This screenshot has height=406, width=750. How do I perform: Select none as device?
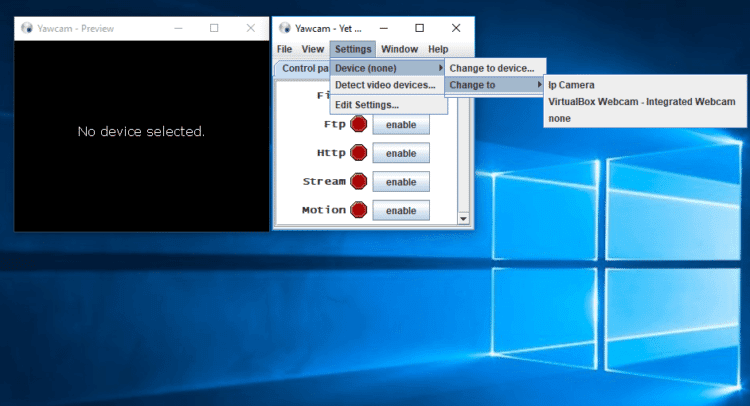pyautogui.click(x=645, y=119)
